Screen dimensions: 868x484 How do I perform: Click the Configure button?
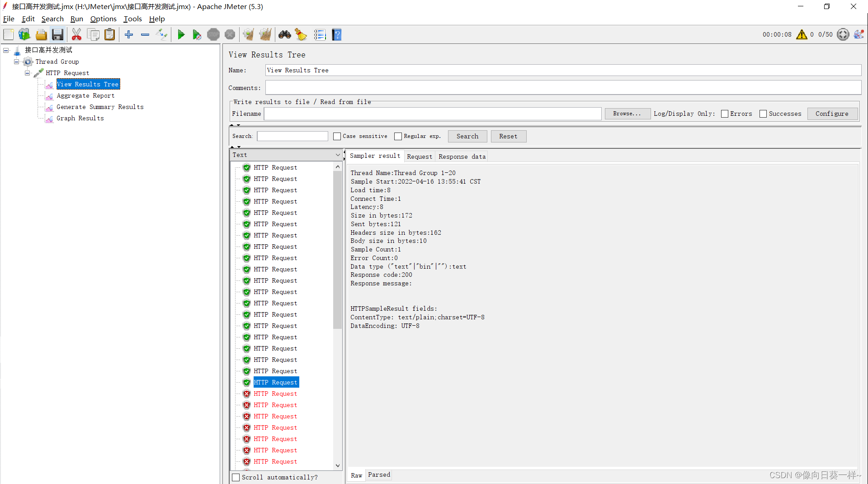point(832,114)
